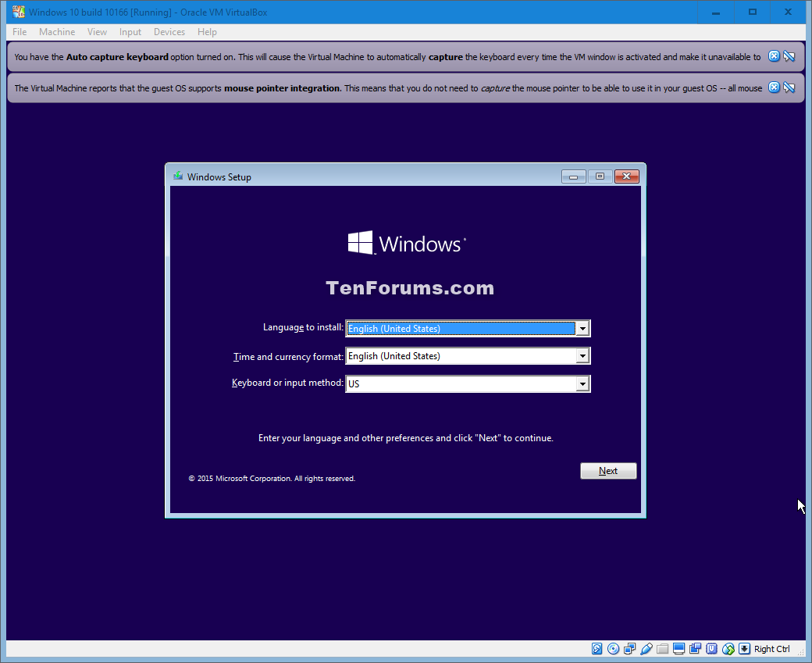
Task: Suppress future mouse pointer integration messages icon
Action: [789, 87]
